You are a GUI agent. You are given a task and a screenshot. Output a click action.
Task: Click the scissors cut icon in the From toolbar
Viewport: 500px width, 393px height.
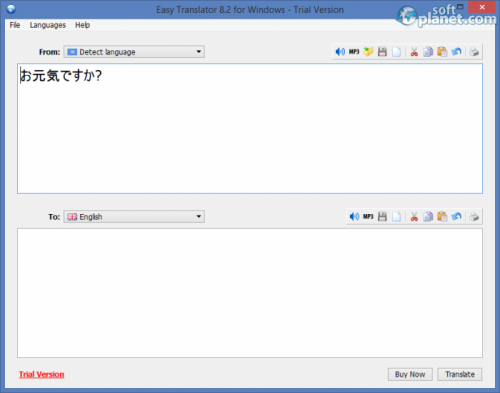click(414, 52)
